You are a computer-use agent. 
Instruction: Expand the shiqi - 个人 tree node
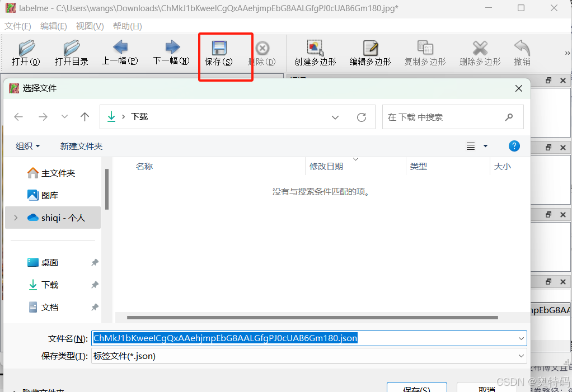[16, 218]
